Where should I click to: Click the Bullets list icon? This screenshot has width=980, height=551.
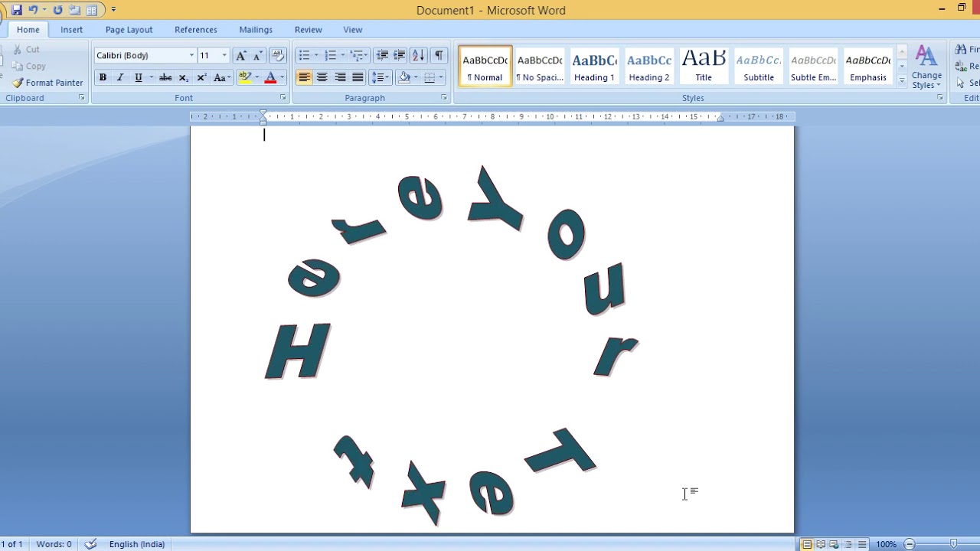(304, 55)
